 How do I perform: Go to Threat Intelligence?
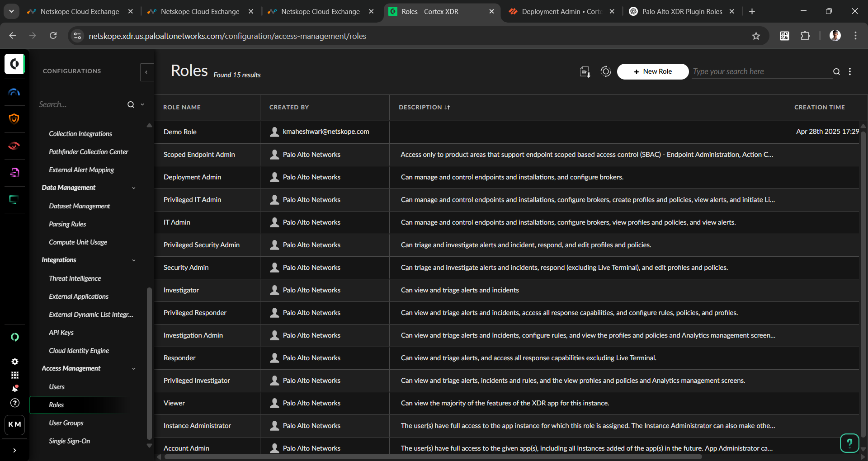click(x=75, y=278)
